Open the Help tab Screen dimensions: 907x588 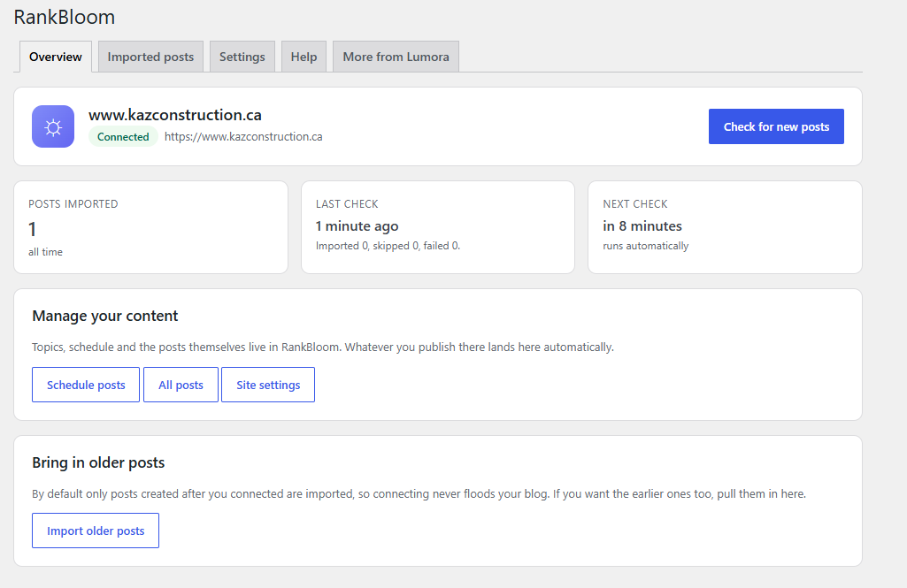[304, 57]
